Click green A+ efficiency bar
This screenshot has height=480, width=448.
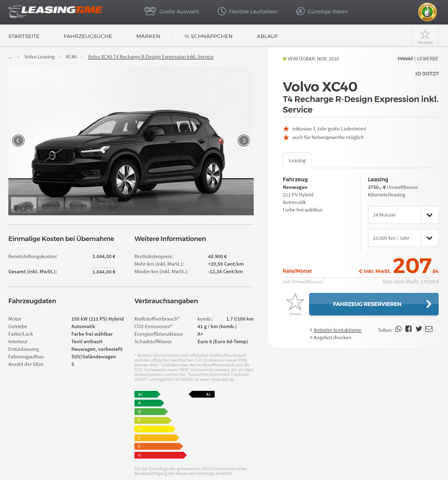(147, 394)
